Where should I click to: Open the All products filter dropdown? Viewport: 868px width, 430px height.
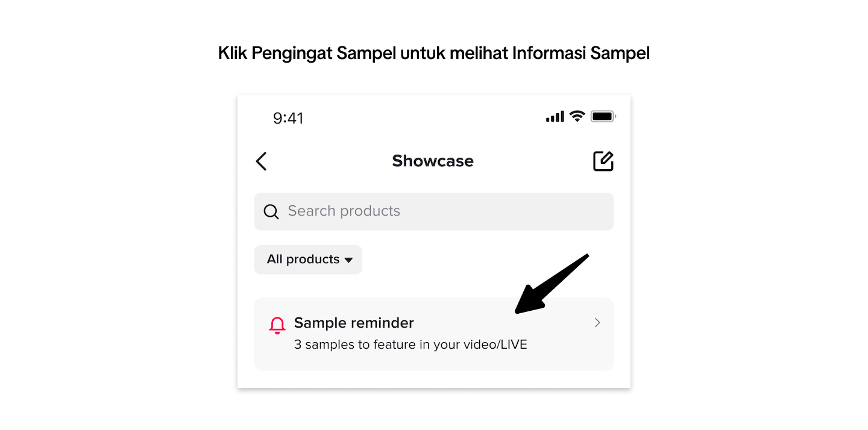click(308, 260)
